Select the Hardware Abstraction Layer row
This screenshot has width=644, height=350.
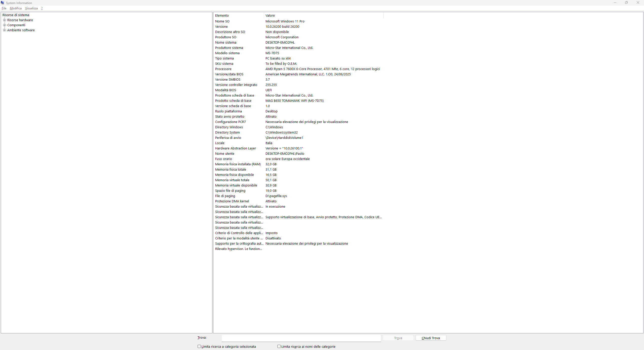coord(298,148)
